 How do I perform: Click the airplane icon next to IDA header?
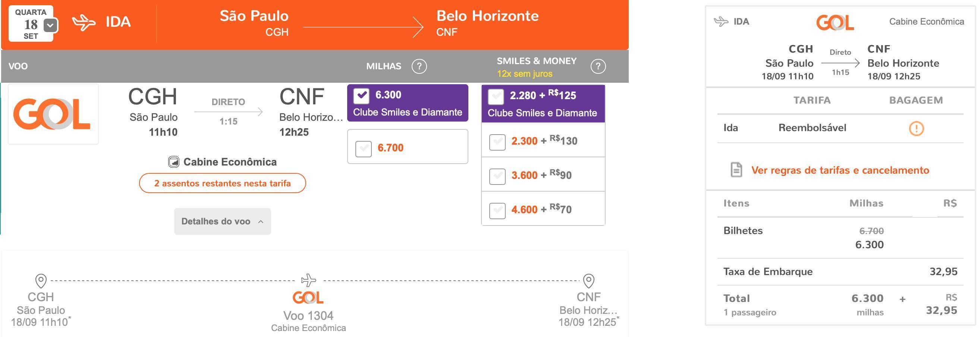pyautogui.click(x=84, y=22)
